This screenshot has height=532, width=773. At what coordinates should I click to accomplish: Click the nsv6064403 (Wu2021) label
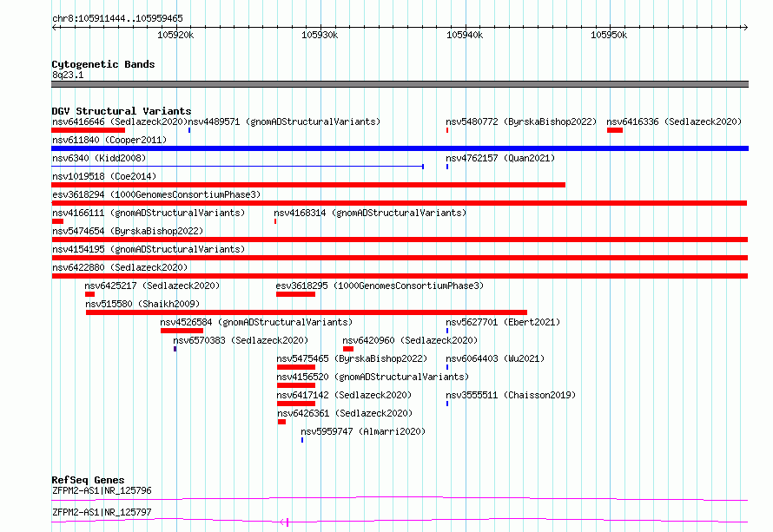[495, 358]
